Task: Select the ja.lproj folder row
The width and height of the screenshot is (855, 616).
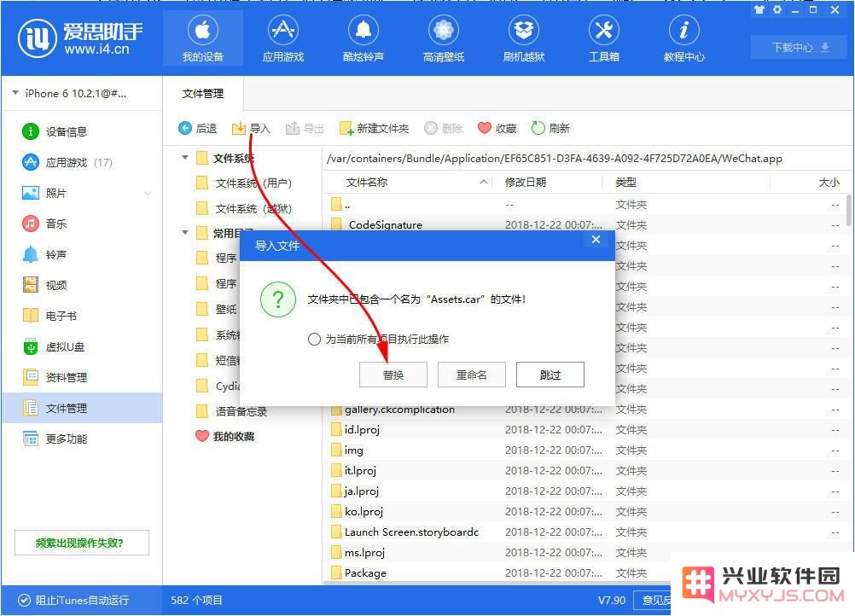Action: point(585,491)
